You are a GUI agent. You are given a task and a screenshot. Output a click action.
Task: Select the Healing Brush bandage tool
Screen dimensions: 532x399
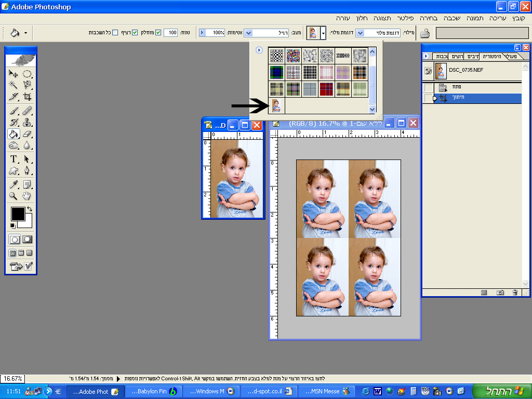(x=27, y=111)
